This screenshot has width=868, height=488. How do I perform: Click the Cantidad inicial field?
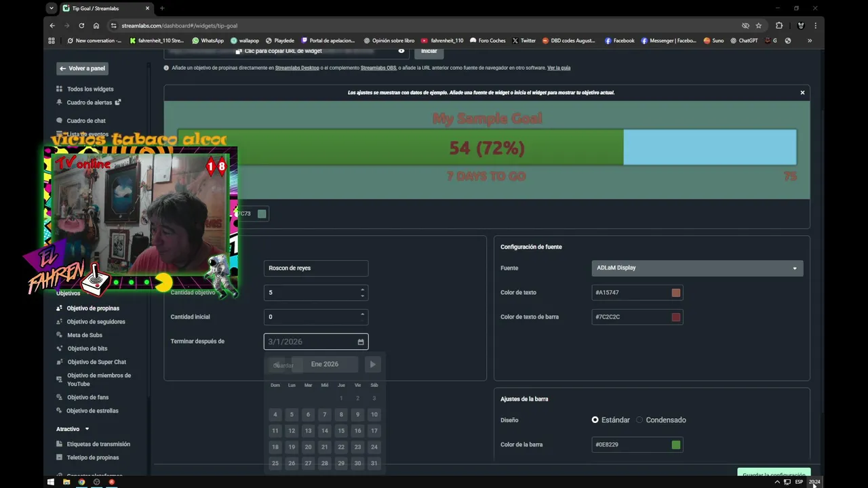316,317
